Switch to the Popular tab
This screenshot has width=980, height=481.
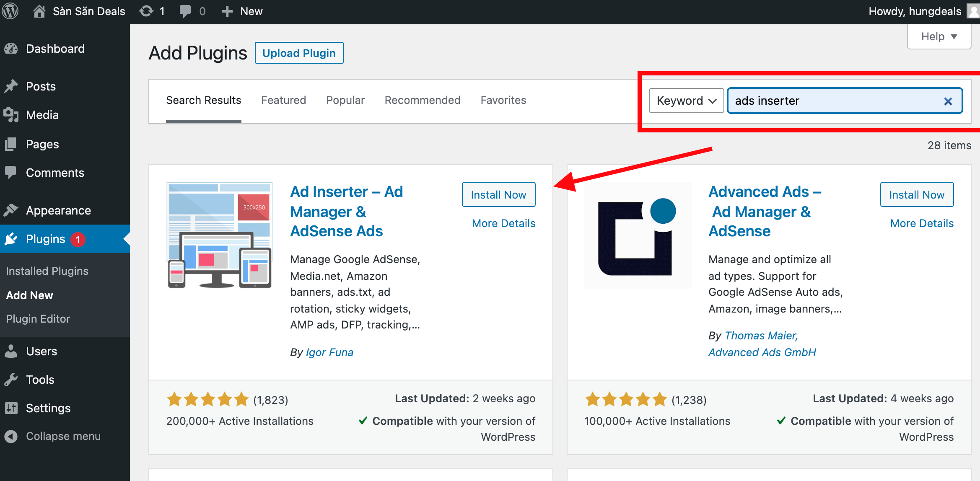click(x=345, y=101)
